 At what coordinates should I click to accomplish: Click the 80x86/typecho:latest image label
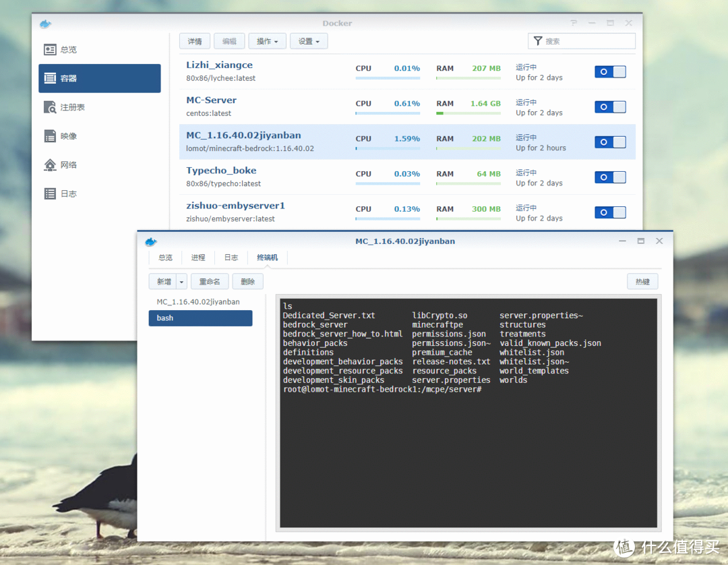tap(223, 184)
